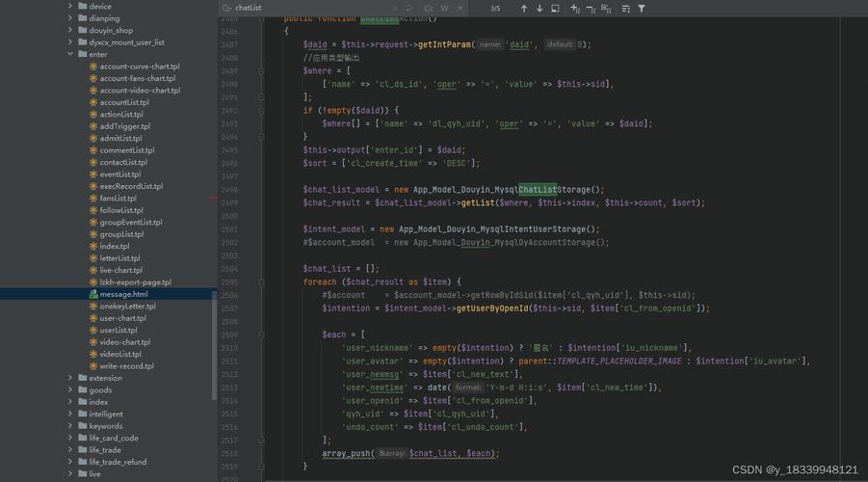Open write-record.tpl file
The width and height of the screenshot is (868, 482).
pos(127,366)
